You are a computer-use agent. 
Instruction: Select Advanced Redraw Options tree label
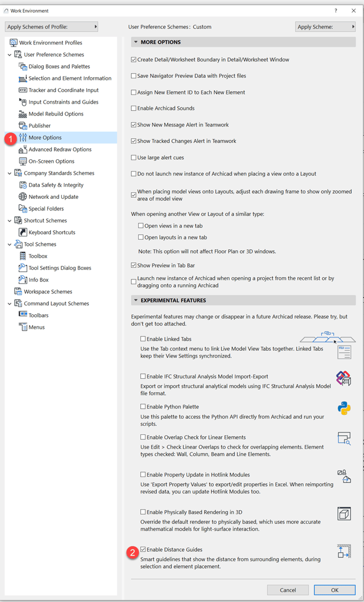(x=60, y=149)
